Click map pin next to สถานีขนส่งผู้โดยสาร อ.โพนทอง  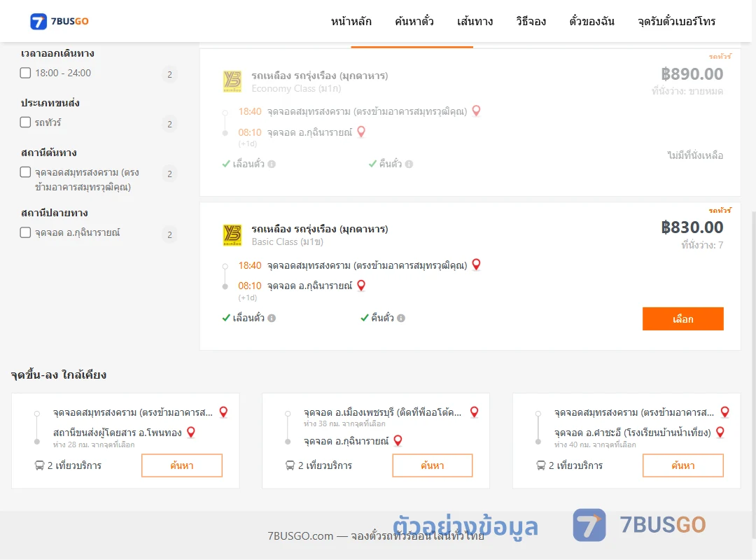[x=191, y=432]
